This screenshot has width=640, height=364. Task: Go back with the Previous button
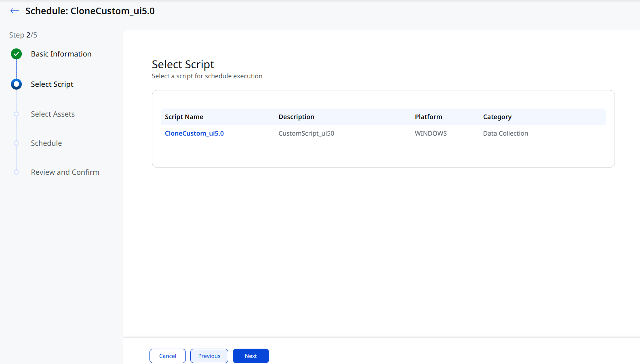pos(209,356)
